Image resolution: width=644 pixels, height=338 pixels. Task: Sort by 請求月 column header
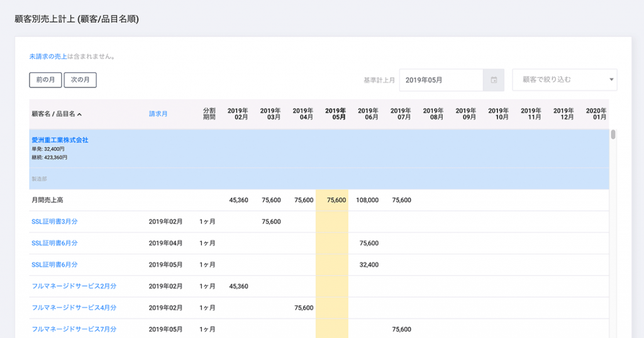coord(158,114)
